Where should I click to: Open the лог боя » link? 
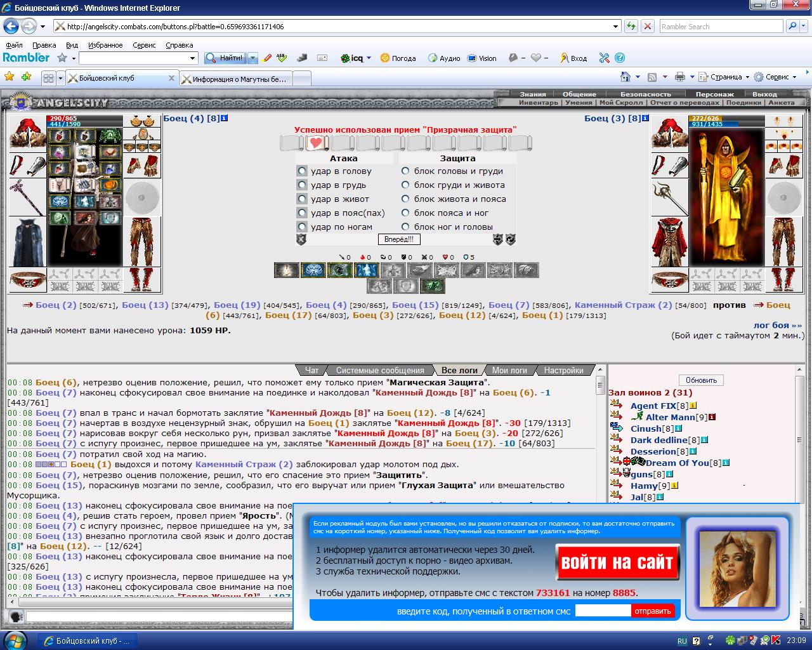pos(777,325)
